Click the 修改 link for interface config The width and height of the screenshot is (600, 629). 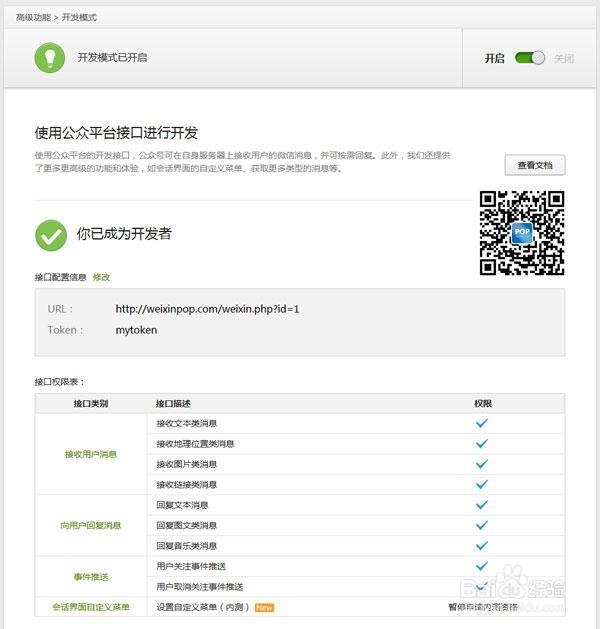point(101,277)
